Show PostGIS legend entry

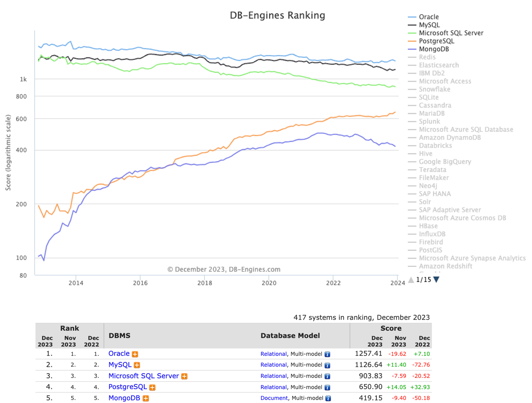[x=425, y=250]
